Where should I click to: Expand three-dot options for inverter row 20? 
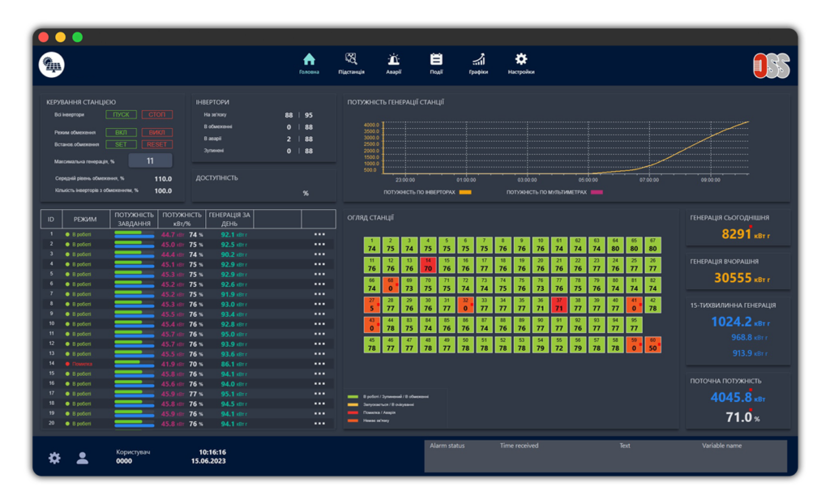click(319, 424)
